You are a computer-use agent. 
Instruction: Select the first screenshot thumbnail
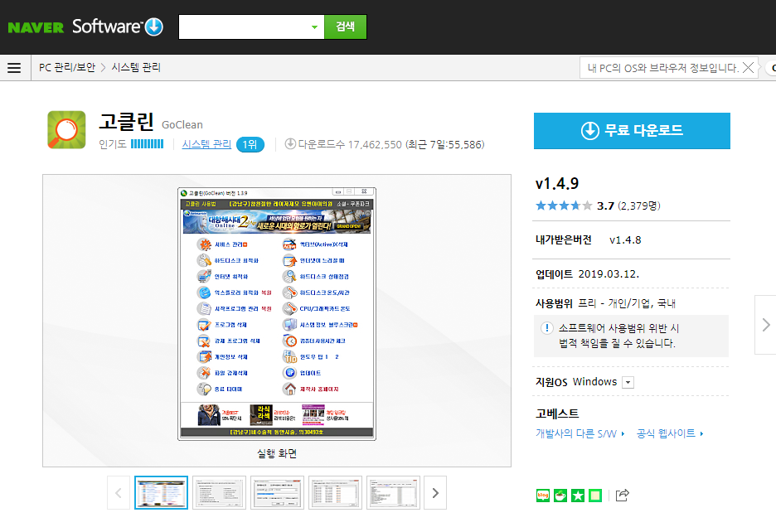point(162,492)
